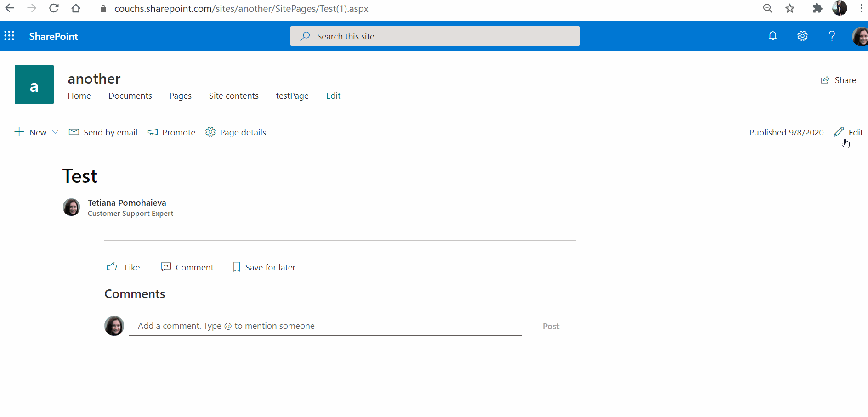
Task: Focus the Add a comment field
Action: [x=325, y=326]
